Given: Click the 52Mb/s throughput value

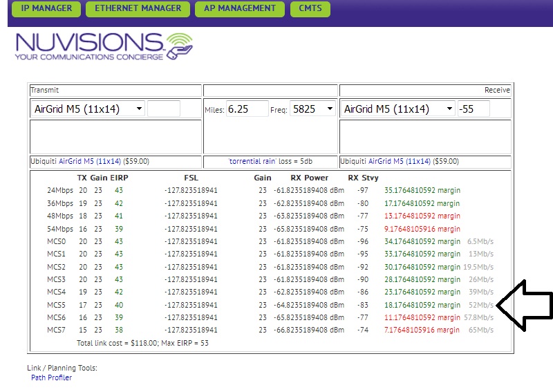Looking at the screenshot, I should click(x=481, y=305).
